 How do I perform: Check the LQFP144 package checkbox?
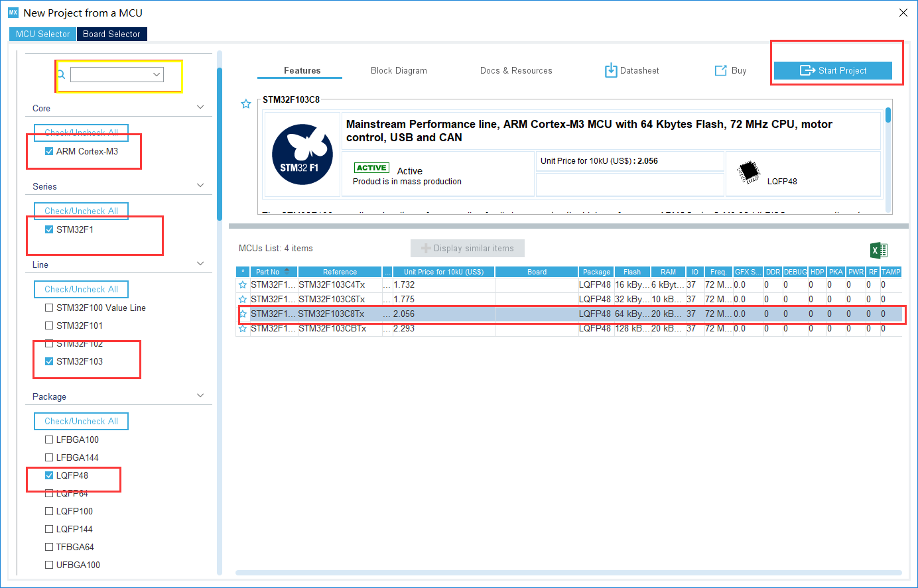click(x=49, y=529)
